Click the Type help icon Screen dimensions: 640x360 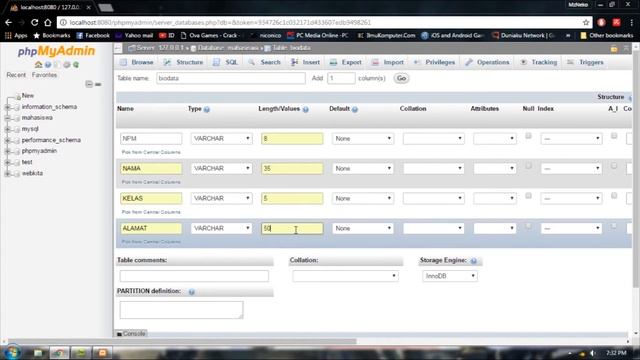pos(207,109)
